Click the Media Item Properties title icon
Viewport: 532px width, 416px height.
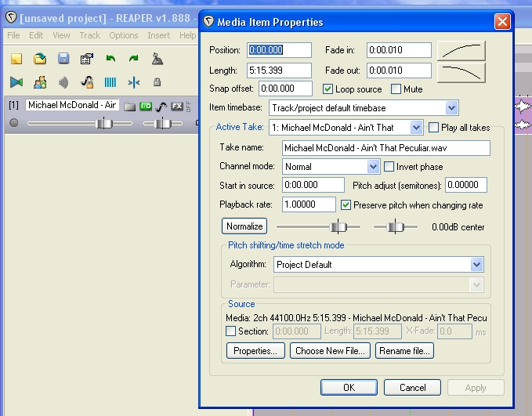[x=208, y=21]
